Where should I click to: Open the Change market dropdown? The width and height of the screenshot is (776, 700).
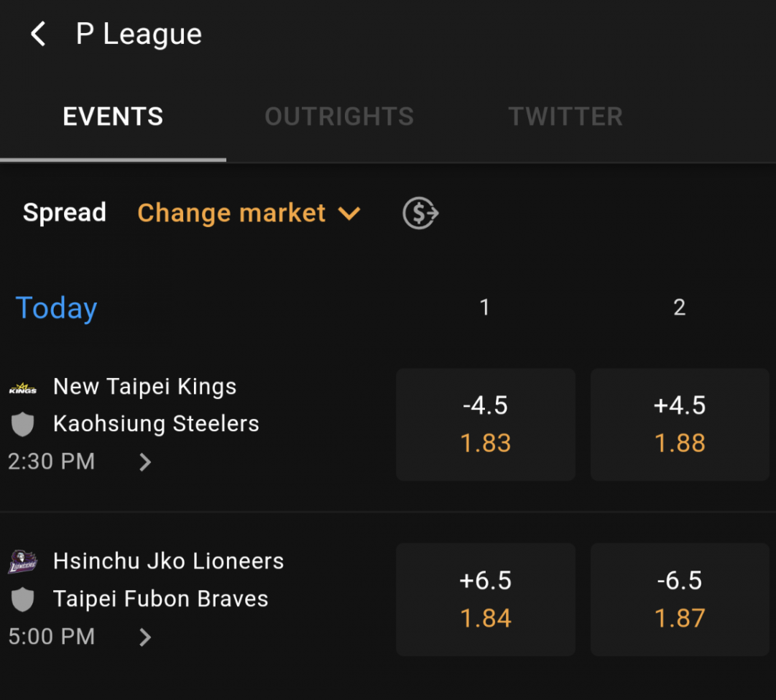click(x=249, y=213)
